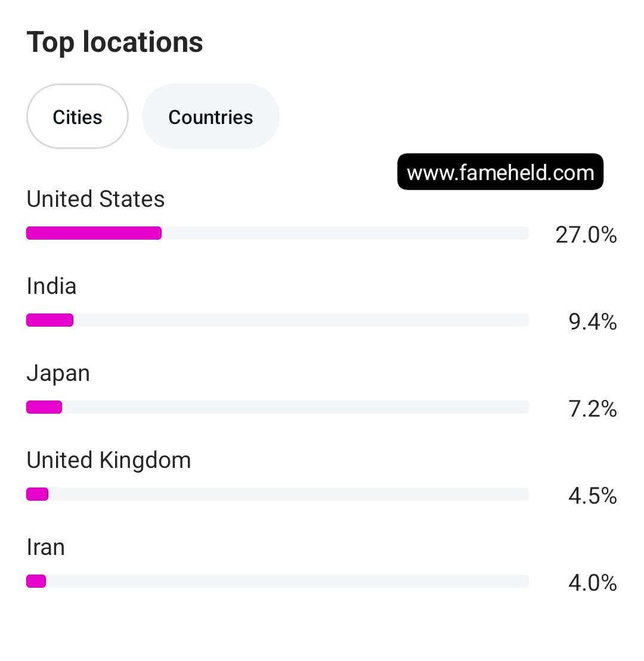Click the 9.4% value for India
644x661 pixels.
[592, 322]
